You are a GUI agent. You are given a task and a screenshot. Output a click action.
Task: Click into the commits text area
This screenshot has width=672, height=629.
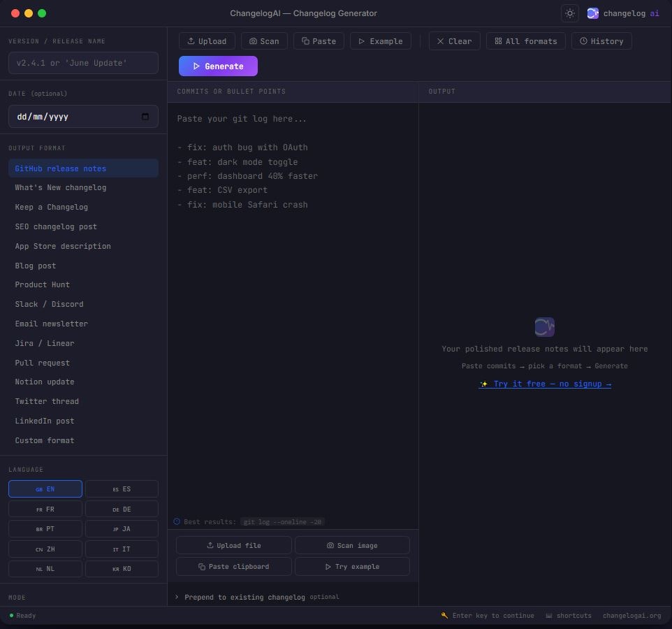tap(293, 309)
